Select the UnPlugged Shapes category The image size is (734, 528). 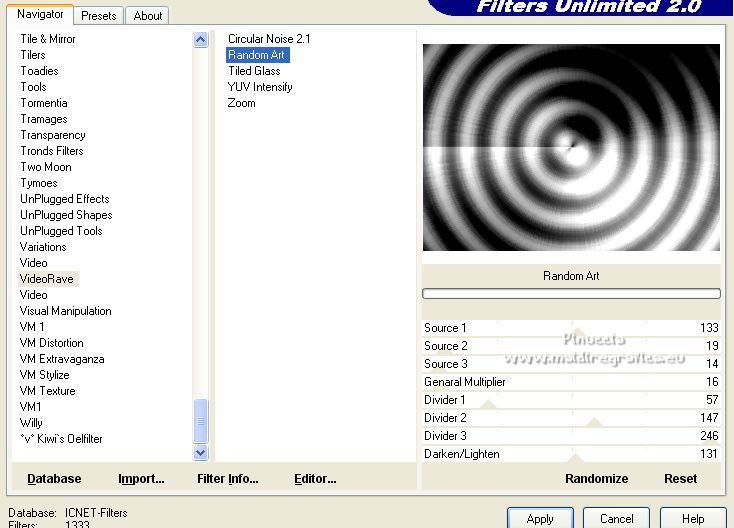pyautogui.click(x=66, y=215)
